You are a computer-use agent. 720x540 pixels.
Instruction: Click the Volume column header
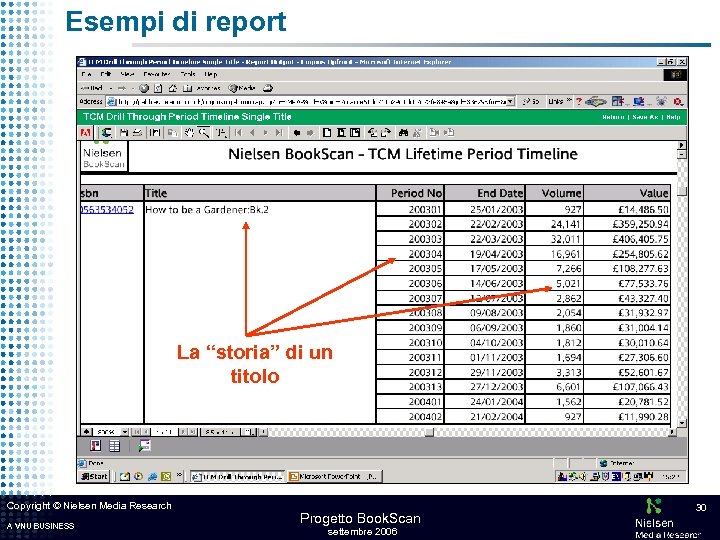(x=555, y=193)
